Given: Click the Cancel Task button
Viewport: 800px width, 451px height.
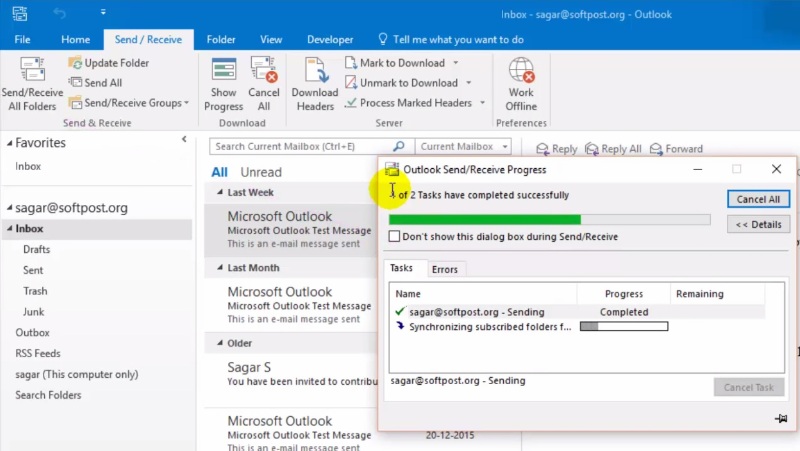Looking at the screenshot, I should tap(748, 387).
